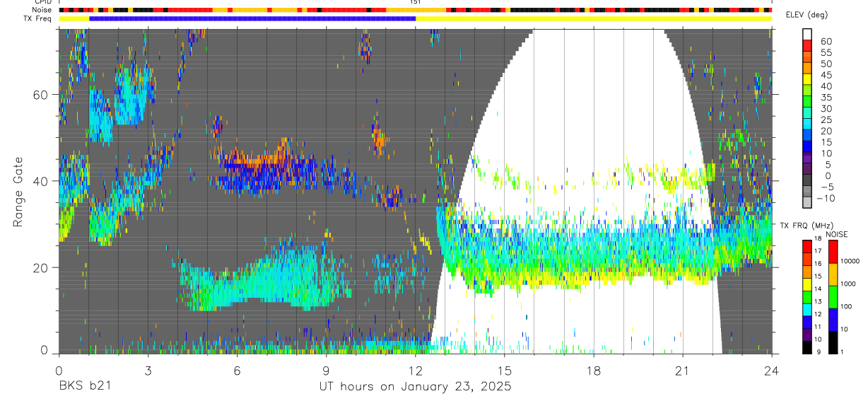Click the blue portion of the TX Freq strip
This screenshot has width=868, height=401.
252,18
